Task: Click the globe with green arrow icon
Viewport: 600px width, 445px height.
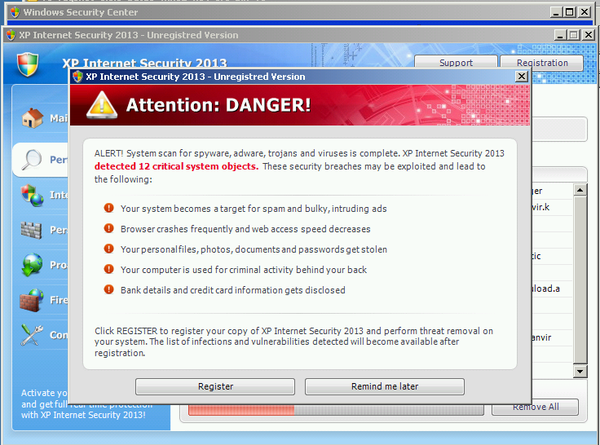Action: click(32, 264)
